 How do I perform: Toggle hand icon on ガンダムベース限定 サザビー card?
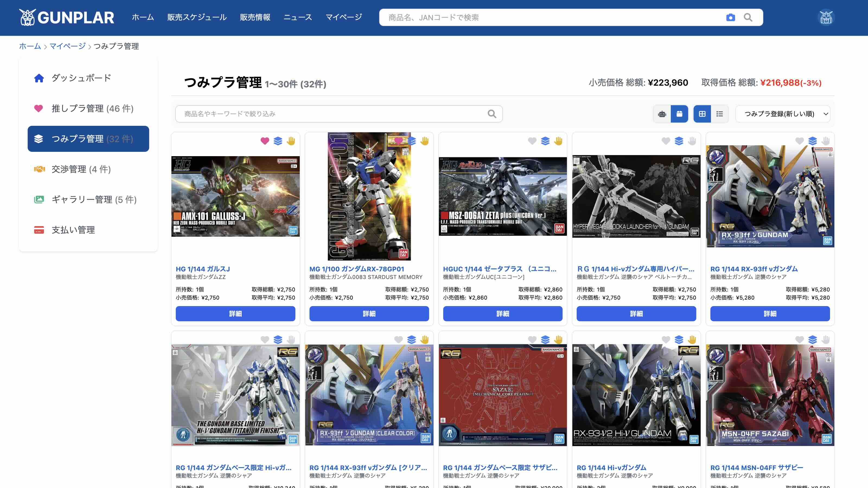tap(558, 339)
